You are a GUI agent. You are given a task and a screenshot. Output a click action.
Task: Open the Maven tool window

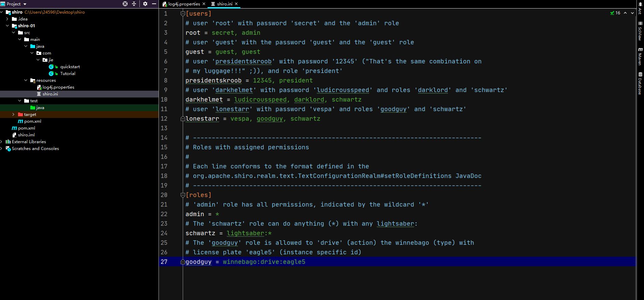click(x=640, y=57)
